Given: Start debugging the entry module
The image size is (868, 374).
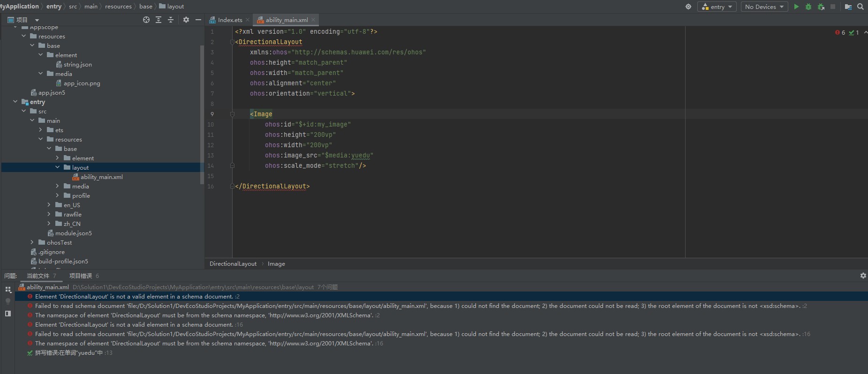Looking at the screenshot, I should tap(808, 7).
